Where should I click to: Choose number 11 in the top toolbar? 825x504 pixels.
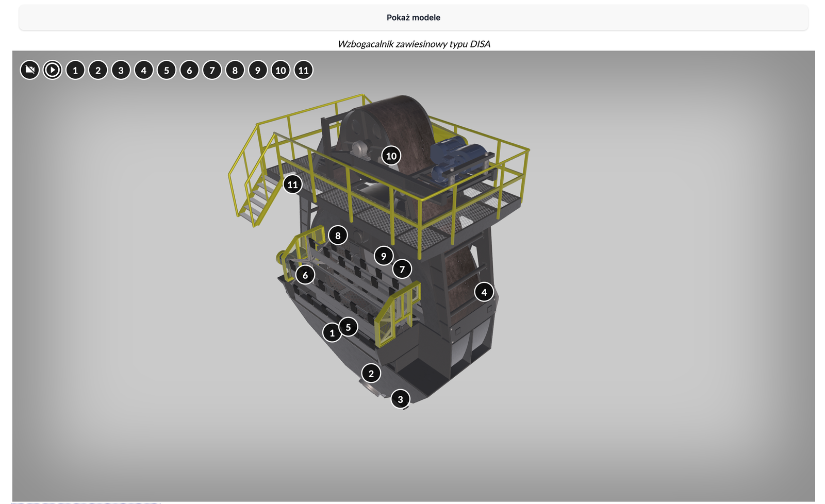point(303,70)
